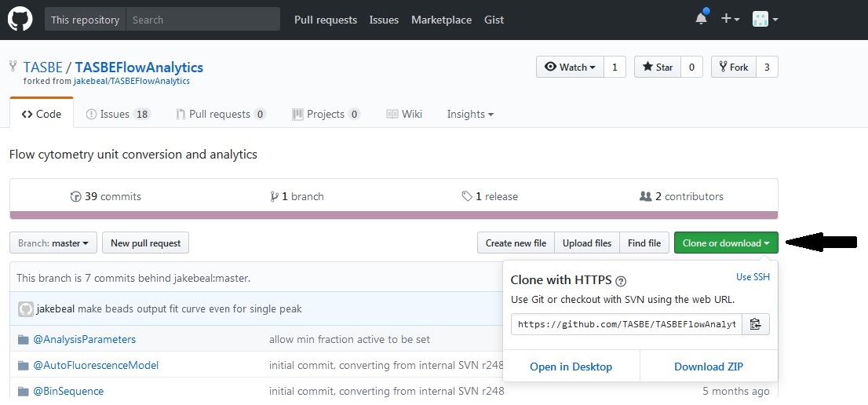The height and width of the screenshot is (405, 868).
Task: Copy clone URL with clipboard icon
Action: 756,324
